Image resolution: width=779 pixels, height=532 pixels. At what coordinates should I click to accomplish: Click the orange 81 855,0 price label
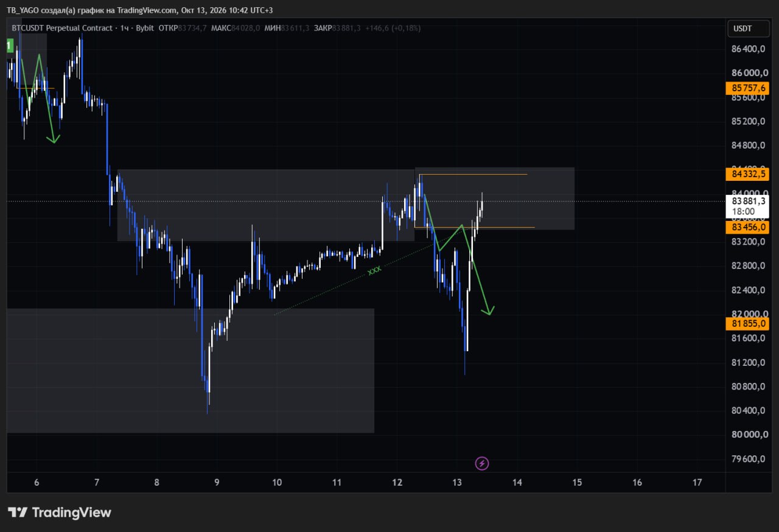[x=748, y=324]
